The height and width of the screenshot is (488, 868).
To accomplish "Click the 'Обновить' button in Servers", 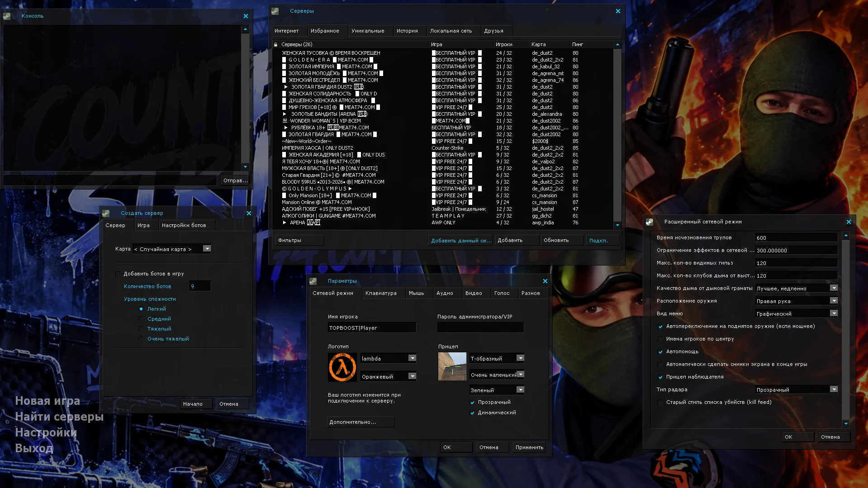I will point(562,240).
